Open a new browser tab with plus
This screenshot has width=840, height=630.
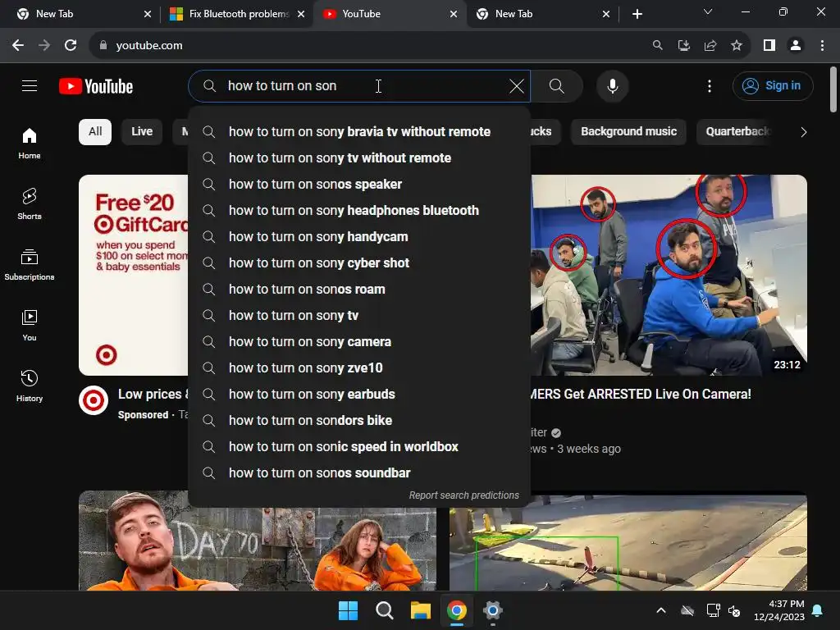[x=637, y=14]
